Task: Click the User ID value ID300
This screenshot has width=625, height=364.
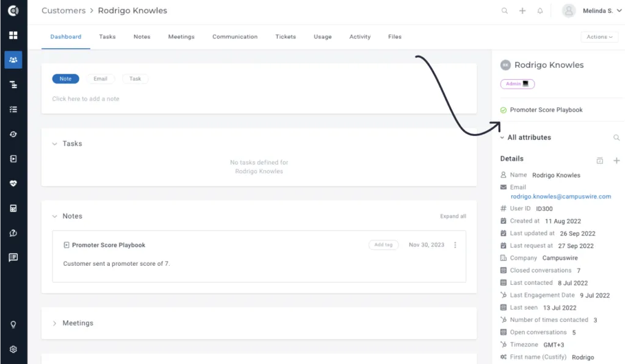Action: (544, 209)
